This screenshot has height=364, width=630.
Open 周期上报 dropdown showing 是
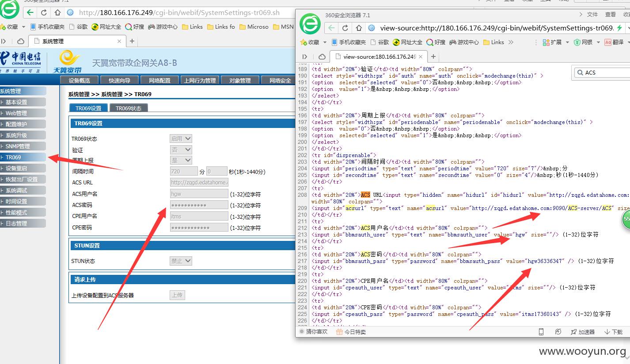(x=181, y=160)
